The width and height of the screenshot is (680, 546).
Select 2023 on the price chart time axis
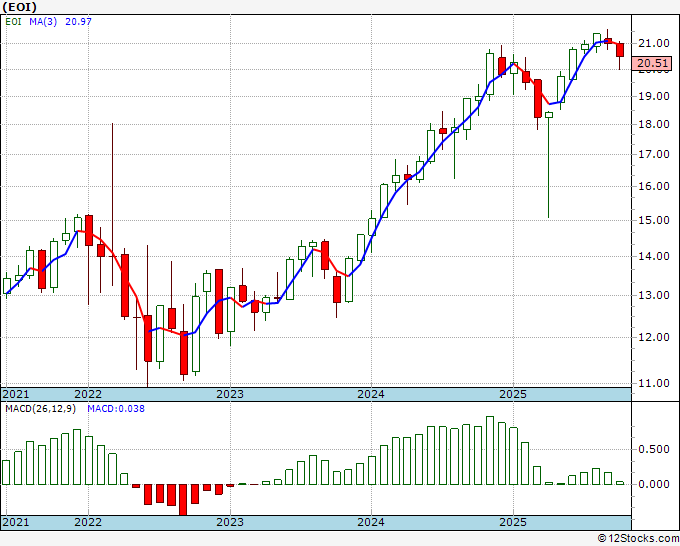[x=230, y=394]
